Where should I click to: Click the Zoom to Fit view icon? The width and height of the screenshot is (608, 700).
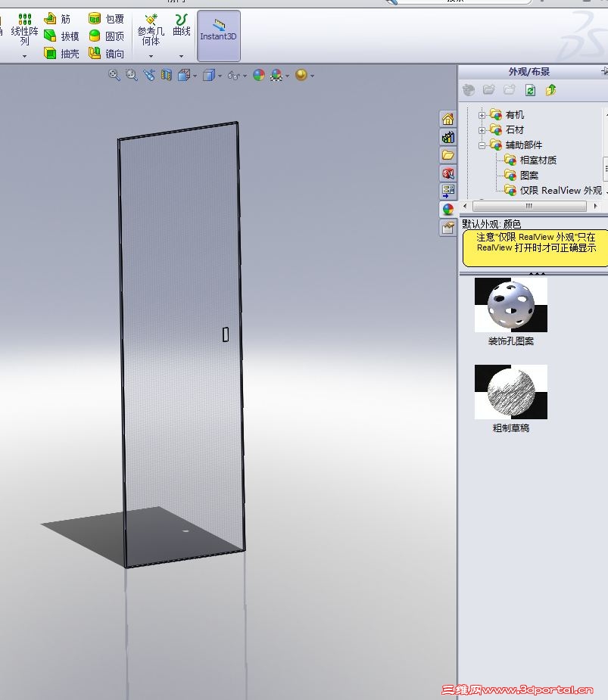pos(114,75)
